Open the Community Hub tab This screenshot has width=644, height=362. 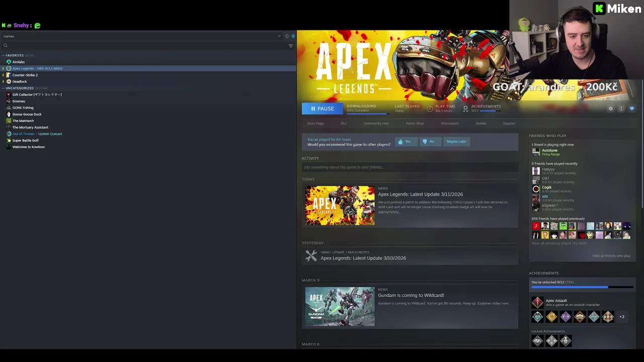point(376,123)
